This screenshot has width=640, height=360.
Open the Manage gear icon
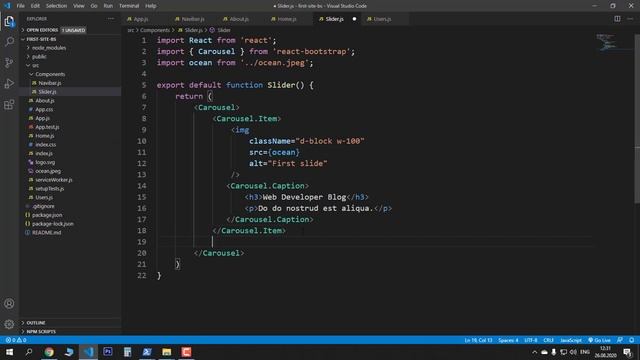pos(9,324)
